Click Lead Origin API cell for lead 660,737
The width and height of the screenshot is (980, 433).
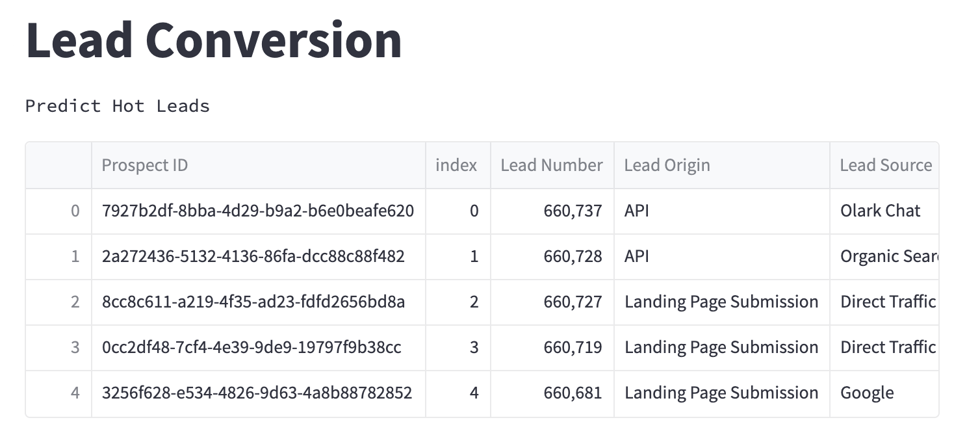(x=722, y=211)
